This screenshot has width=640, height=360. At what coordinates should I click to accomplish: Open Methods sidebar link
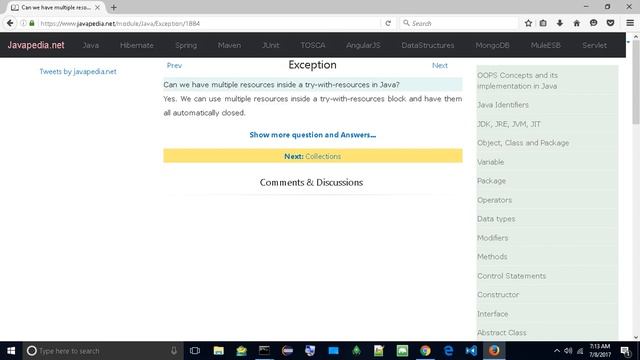tap(492, 257)
